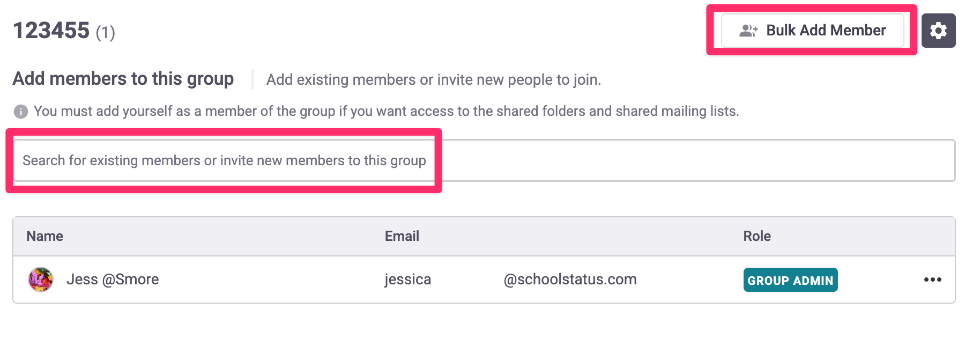Click the Name column header

(x=45, y=236)
